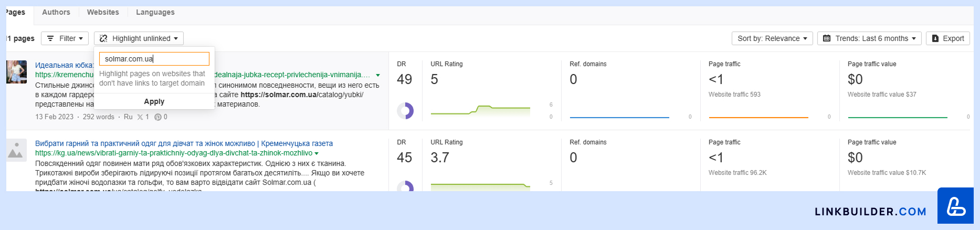Click 'Website traffic value $10.7K' text
980x230 pixels.
tap(887, 173)
